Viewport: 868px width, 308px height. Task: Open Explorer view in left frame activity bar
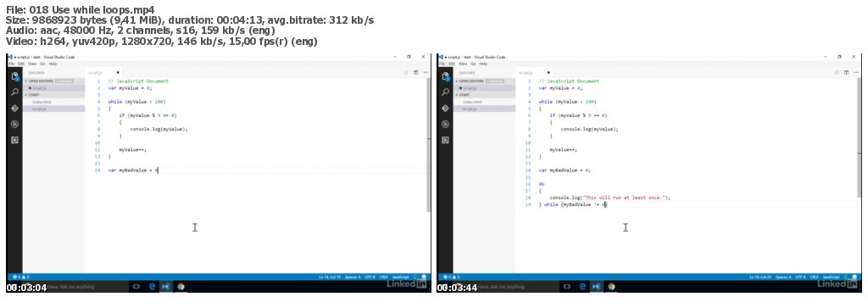pos(15,76)
